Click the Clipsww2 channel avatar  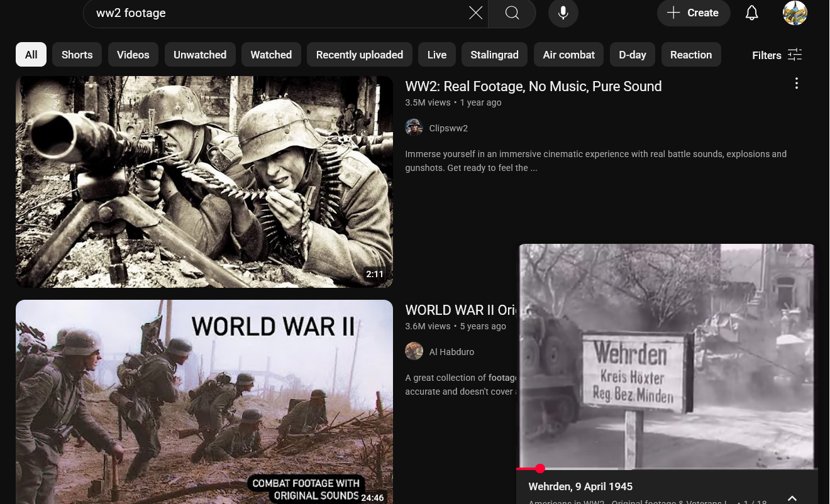tap(414, 128)
